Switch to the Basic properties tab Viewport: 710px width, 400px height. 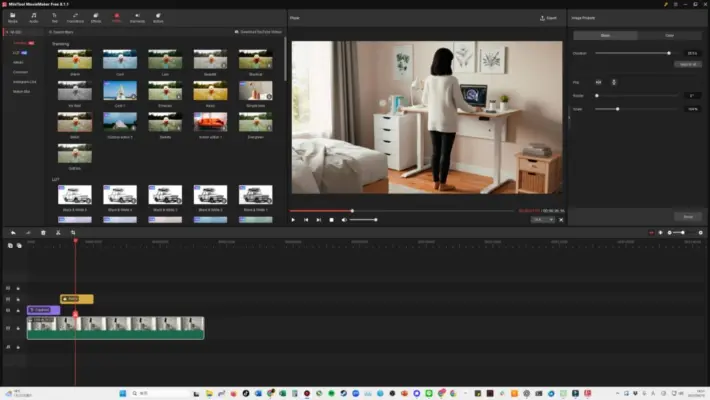(605, 35)
